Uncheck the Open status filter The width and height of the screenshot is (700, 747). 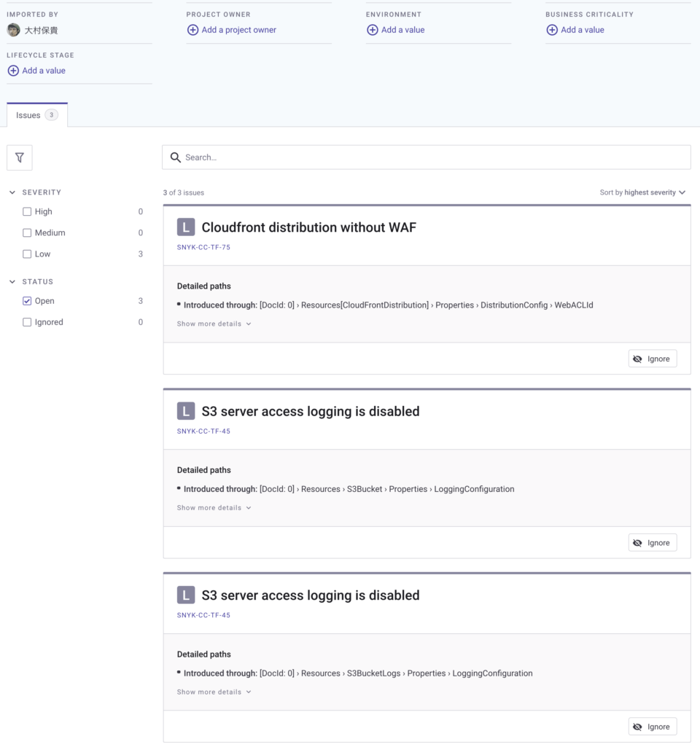coord(26,300)
